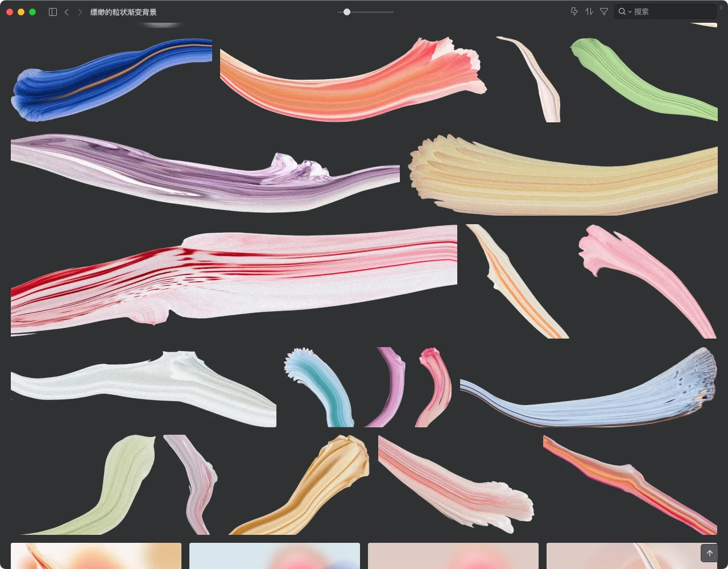Select the blue brush stroke thumbnail

[111, 80]
